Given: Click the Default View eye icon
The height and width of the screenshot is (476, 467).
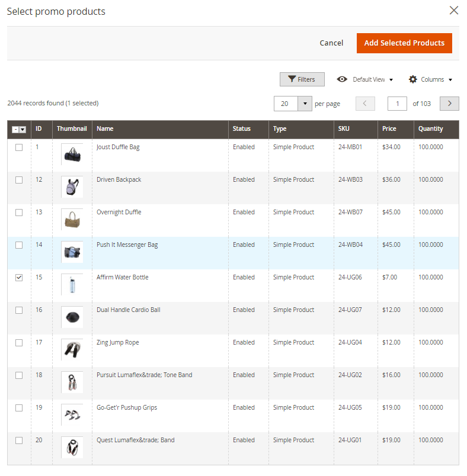Looking at the screenshot, I should (x=342, y=79).
